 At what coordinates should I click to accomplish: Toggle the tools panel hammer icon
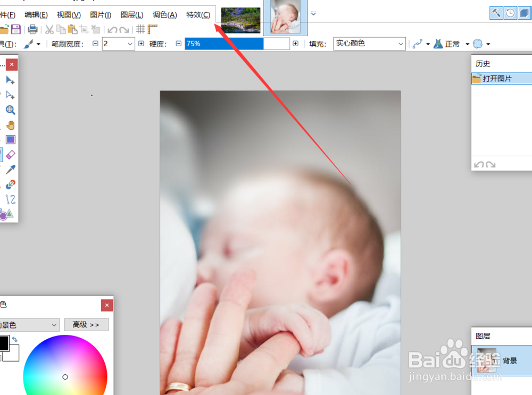496,13
